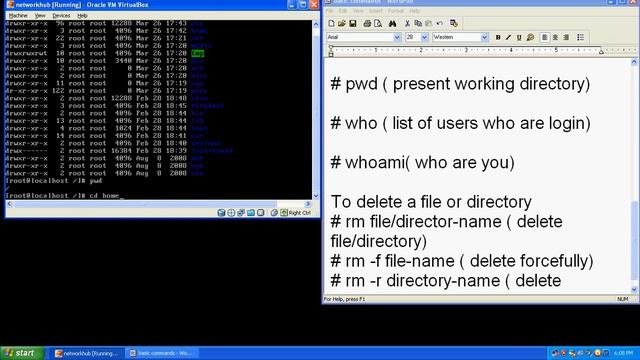Click the Windows start button
Viewport: 640px width, 360px height.
(22, 353)
